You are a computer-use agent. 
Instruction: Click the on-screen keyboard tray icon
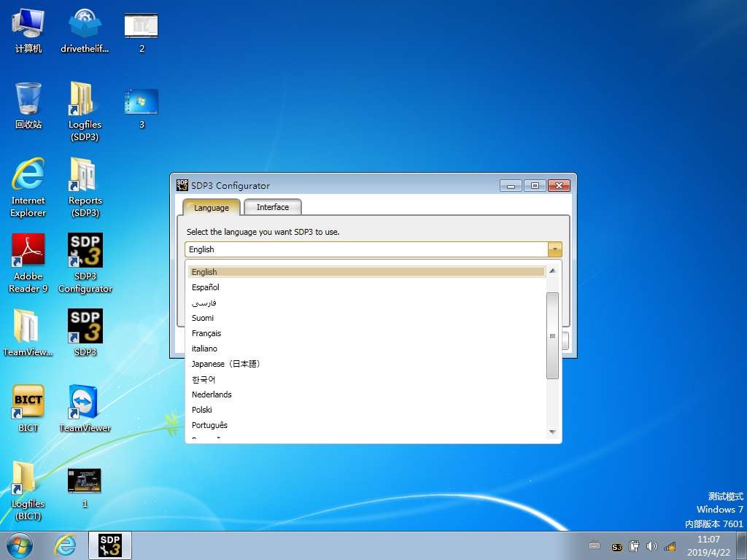click(x=595, y=546)
